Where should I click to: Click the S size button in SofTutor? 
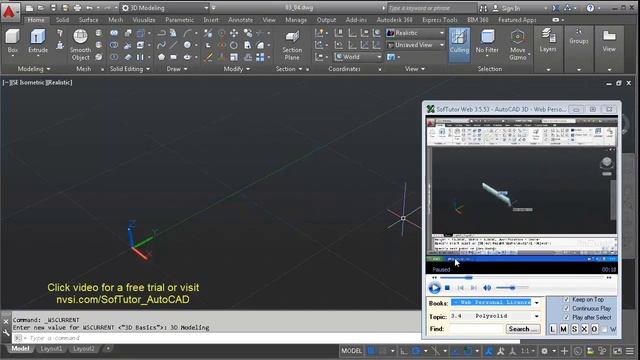pyautogui.click(x=574, y=329)
